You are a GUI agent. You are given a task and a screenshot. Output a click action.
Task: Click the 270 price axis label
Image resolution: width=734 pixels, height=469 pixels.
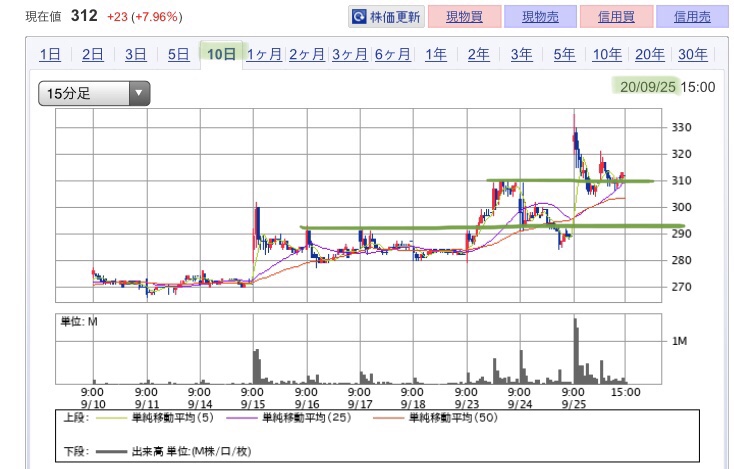[x=681, y=286]
